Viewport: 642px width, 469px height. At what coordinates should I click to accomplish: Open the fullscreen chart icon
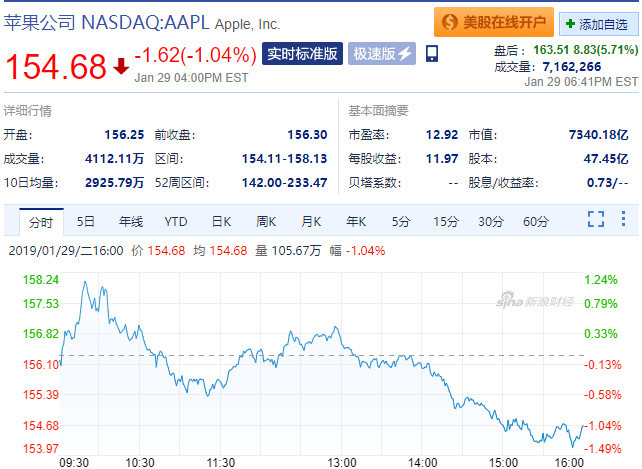[596, 219]
